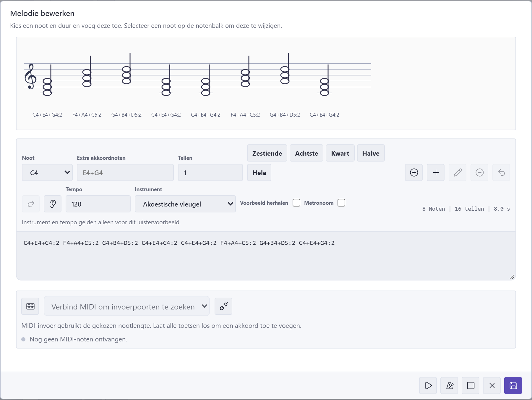Select the second chord F4+A4+C5 on the staff
Image resolution: width=532 pixels, height=400 pixels.
(87, 78)
